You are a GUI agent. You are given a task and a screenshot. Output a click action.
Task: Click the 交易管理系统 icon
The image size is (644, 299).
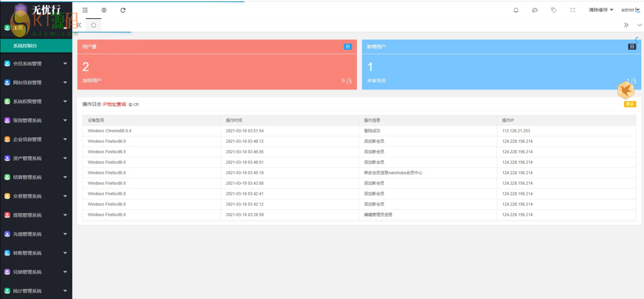pos(7,196)
